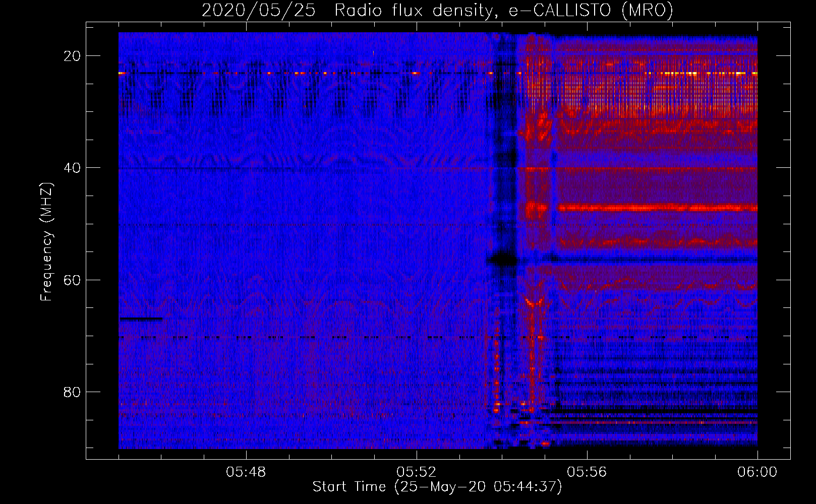Click the "Start Time (25-May-20 05:44:37)" x-axis label
This screenshot has width=816, height=504.
click(x=437, y=487)
